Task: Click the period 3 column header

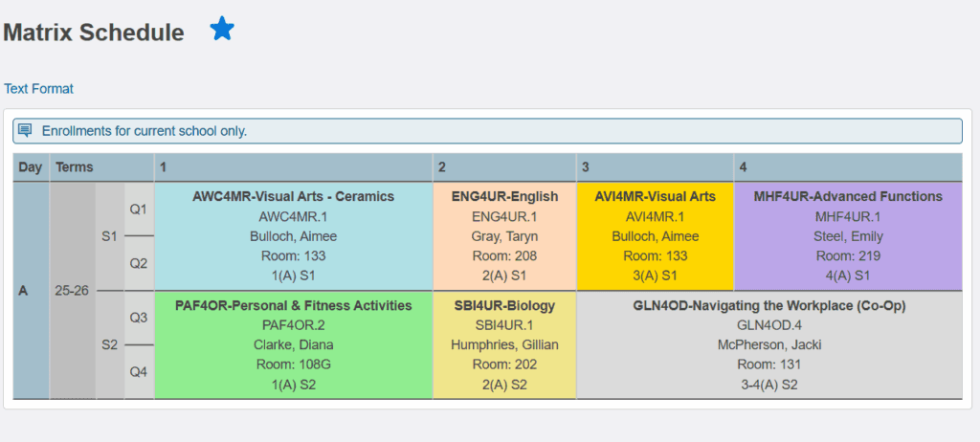Action: (x=655, y=167)
